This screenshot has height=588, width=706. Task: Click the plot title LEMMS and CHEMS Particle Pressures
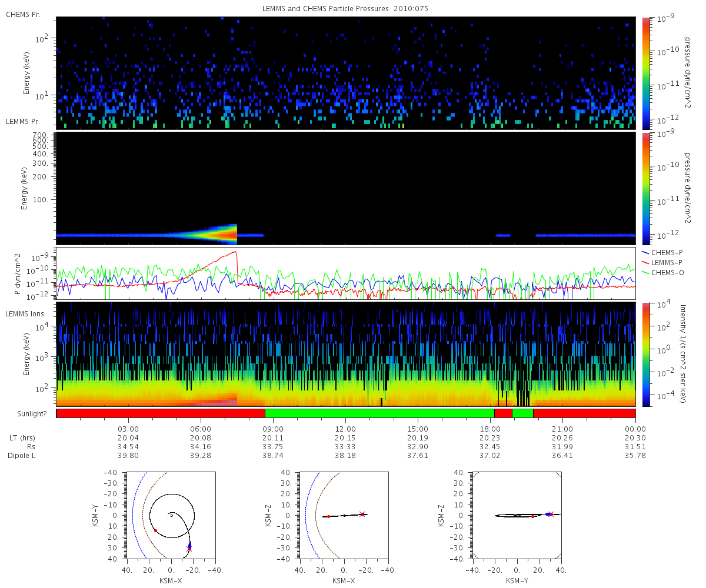[345, 9]
